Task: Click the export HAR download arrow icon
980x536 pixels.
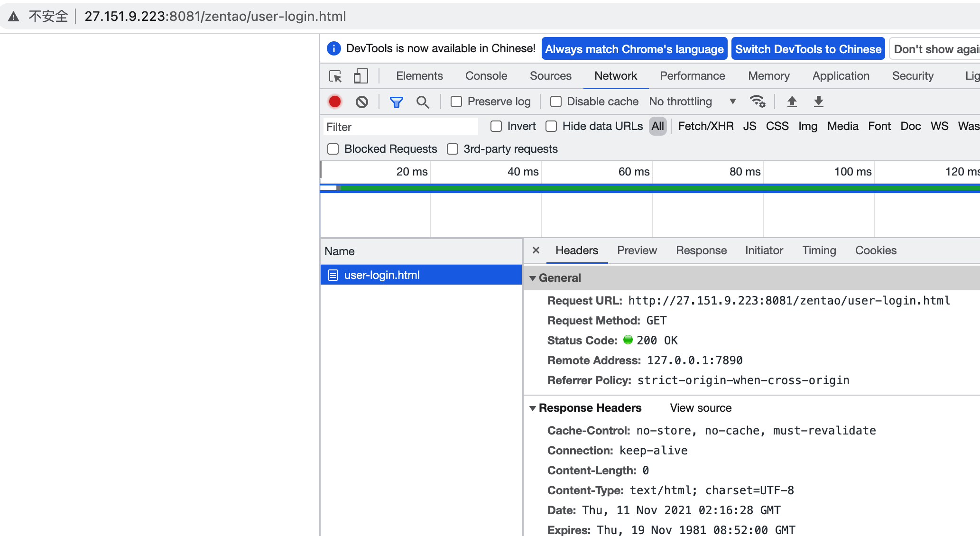Action: pyautogui.click(x=818, y=102)
